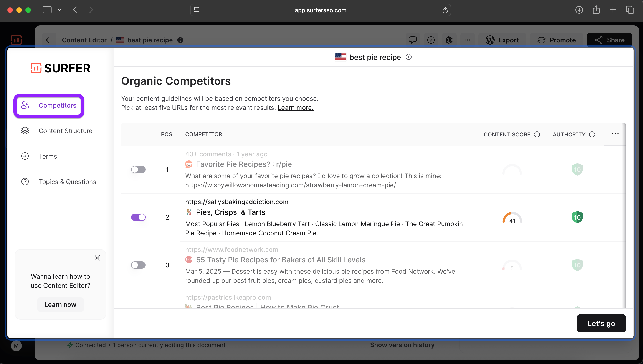The image size is (643, 364).
Task: Open comments speech bubble icon
Action: point(413,40)
